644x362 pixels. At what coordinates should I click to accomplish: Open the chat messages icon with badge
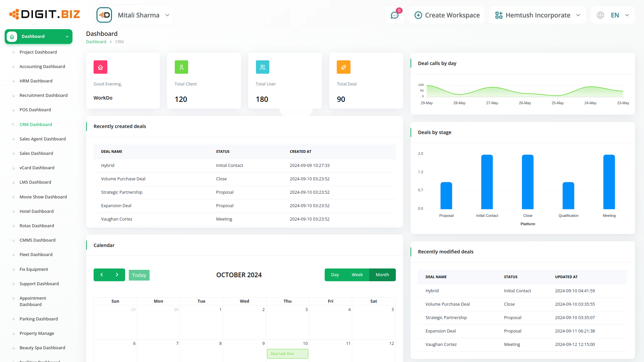point(394,15)
